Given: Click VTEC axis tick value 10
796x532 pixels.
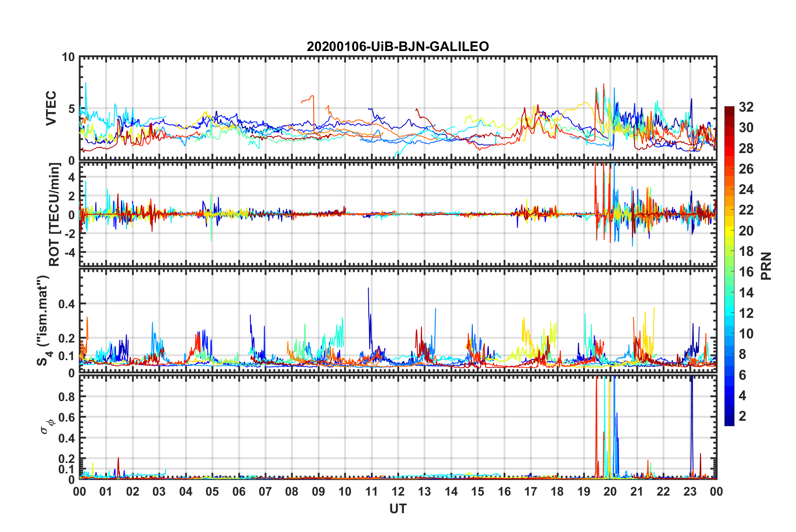Looking at the screenshot, I should (69, 57).
